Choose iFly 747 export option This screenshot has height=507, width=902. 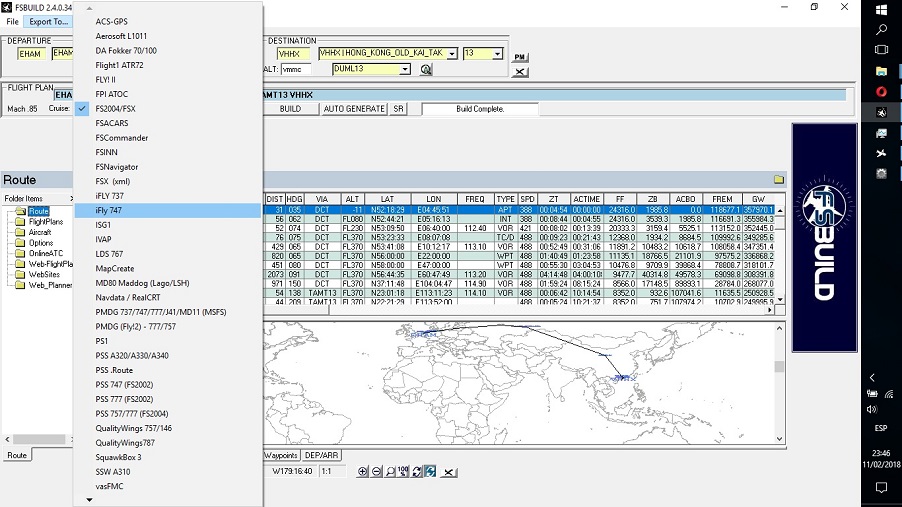click(169, 210)
